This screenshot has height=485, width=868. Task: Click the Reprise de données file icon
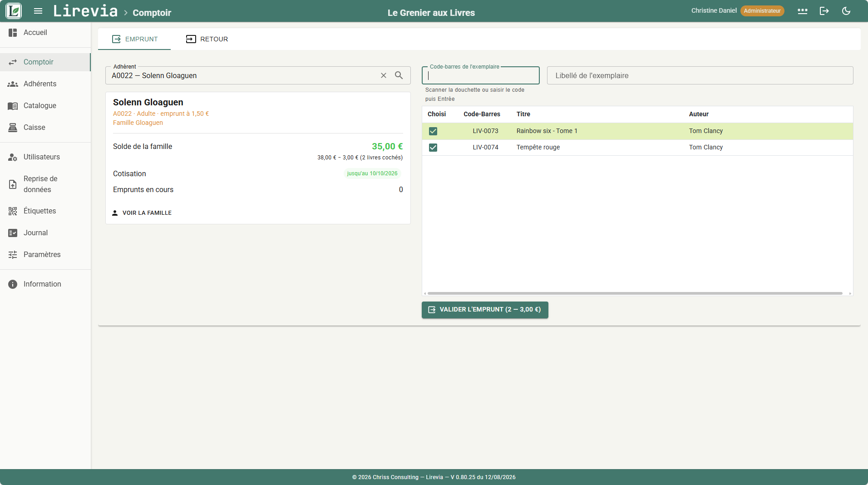13,184
